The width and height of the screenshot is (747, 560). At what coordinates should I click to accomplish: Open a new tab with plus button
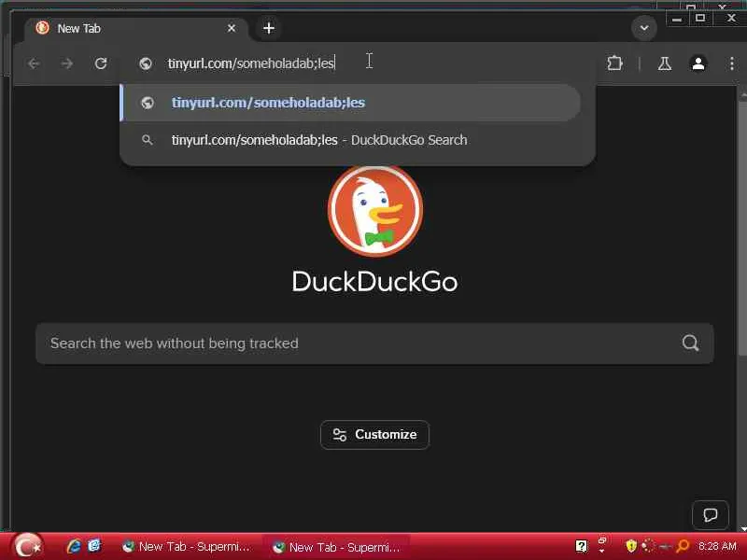pyautogui.click(x=269, y=28)
